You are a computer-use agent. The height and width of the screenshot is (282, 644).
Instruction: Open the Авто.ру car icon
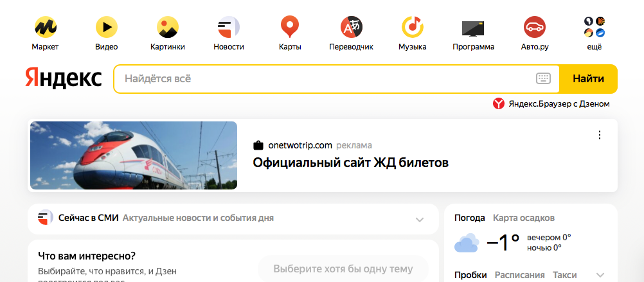(535, 27)
